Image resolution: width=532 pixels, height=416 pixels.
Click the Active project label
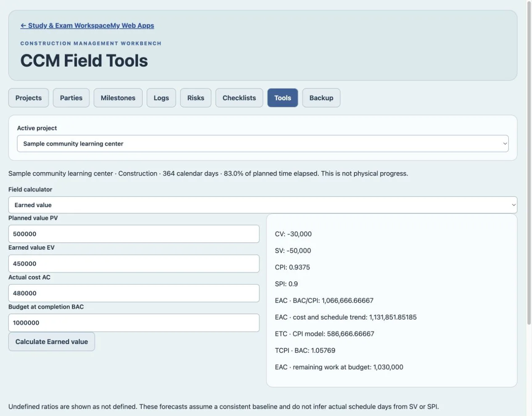(37, 128)
